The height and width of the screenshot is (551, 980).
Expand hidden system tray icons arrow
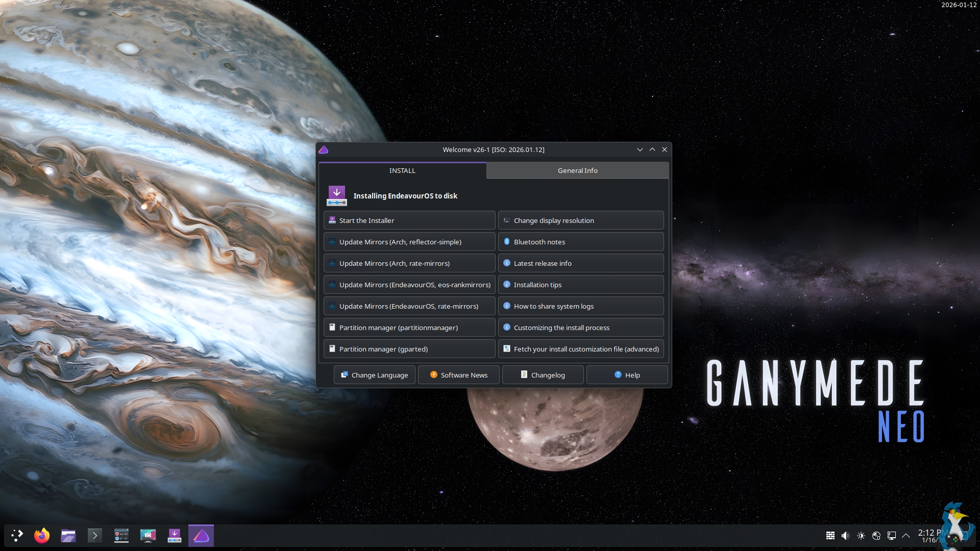point(906,536)
